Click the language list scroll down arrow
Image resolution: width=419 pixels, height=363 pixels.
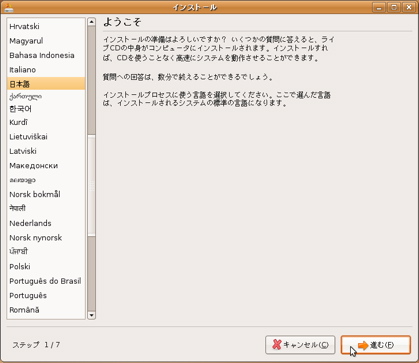[x=91, y=315]
